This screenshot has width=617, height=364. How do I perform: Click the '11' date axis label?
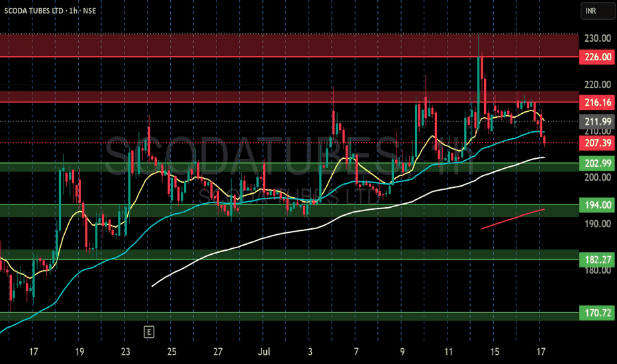449,351
